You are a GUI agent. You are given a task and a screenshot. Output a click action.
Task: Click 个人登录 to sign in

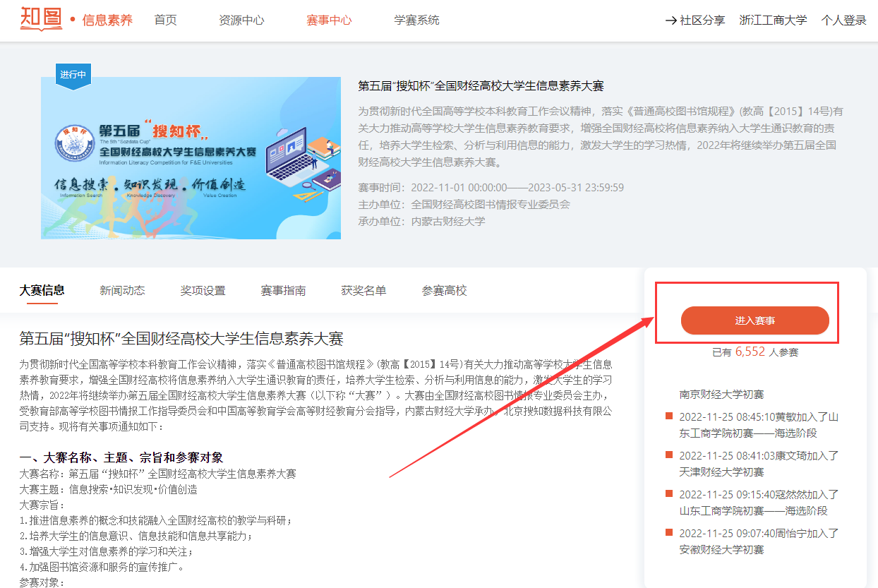point(843,20)
